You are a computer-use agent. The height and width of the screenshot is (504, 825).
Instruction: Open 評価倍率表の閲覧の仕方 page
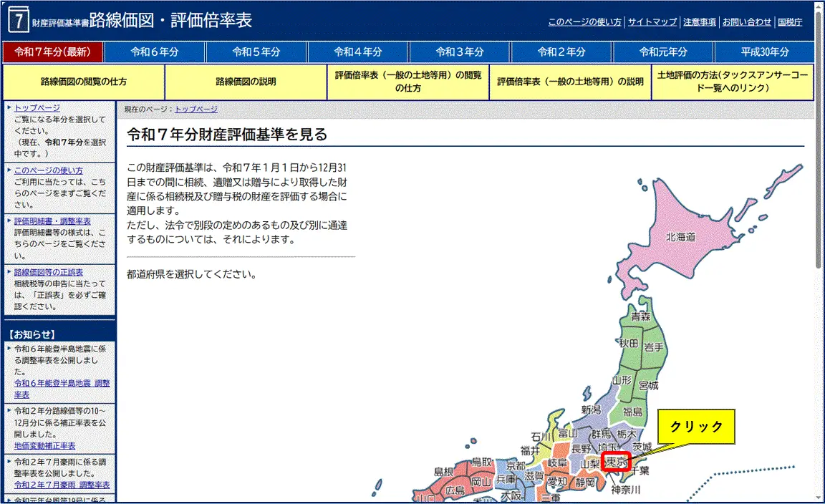click(409, 81)
